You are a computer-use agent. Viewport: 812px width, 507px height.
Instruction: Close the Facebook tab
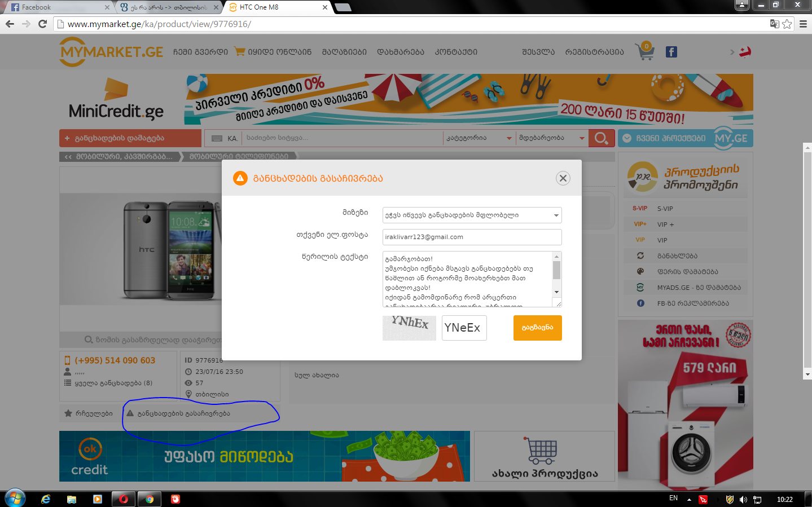coord(107,7)
